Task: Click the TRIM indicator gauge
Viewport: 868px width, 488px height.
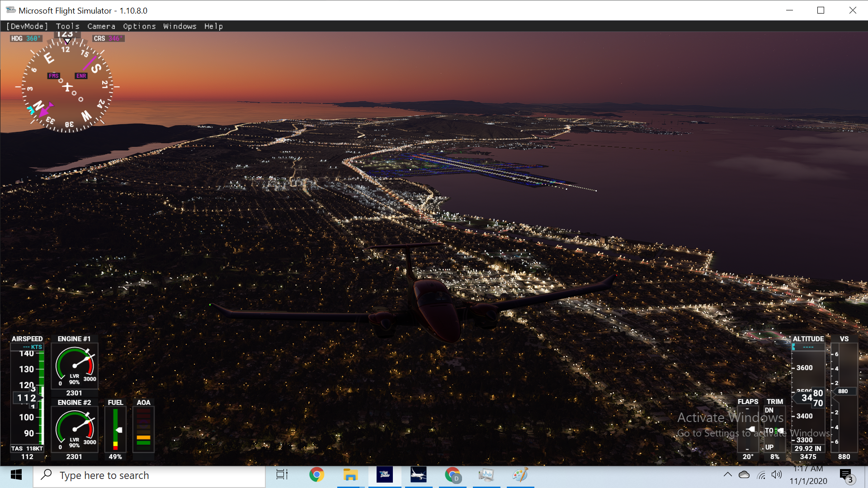Action: (774, 428)
